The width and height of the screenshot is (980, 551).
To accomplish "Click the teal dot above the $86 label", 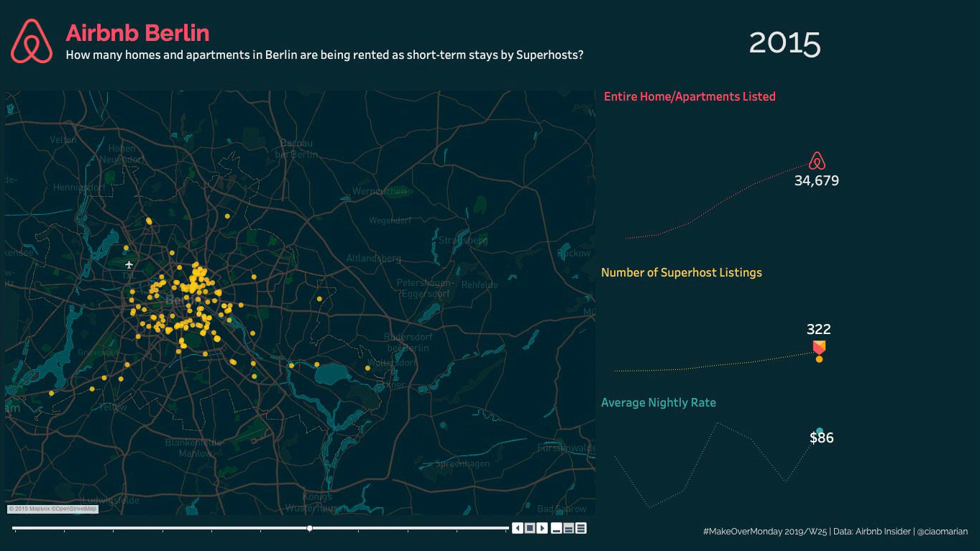I will [819, 431].
